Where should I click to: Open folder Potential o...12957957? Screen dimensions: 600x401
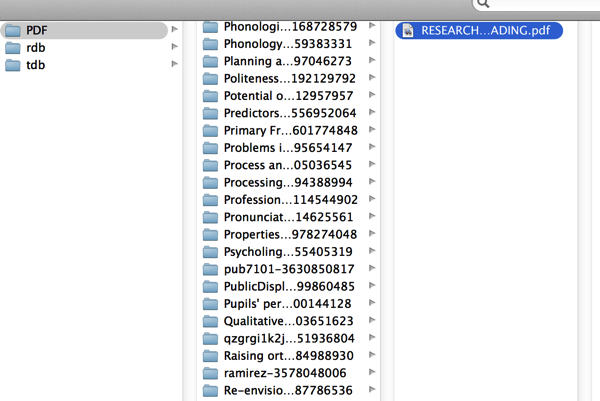coord(289,96)
